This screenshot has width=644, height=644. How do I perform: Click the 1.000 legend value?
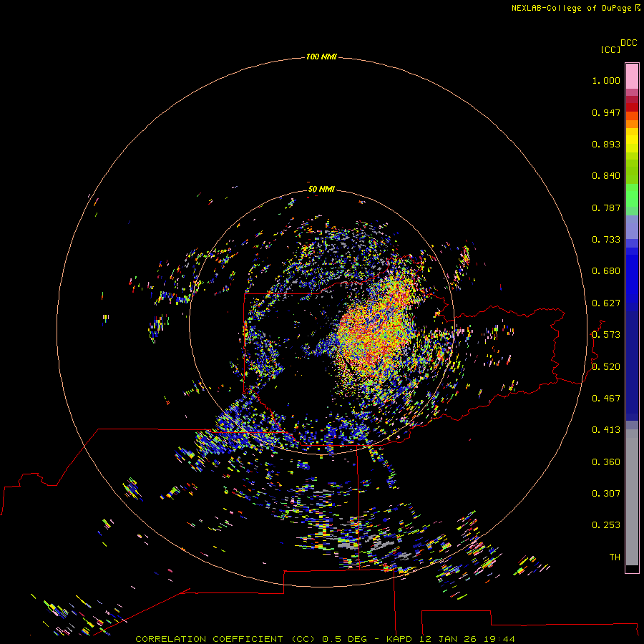(x=606, y=80)
